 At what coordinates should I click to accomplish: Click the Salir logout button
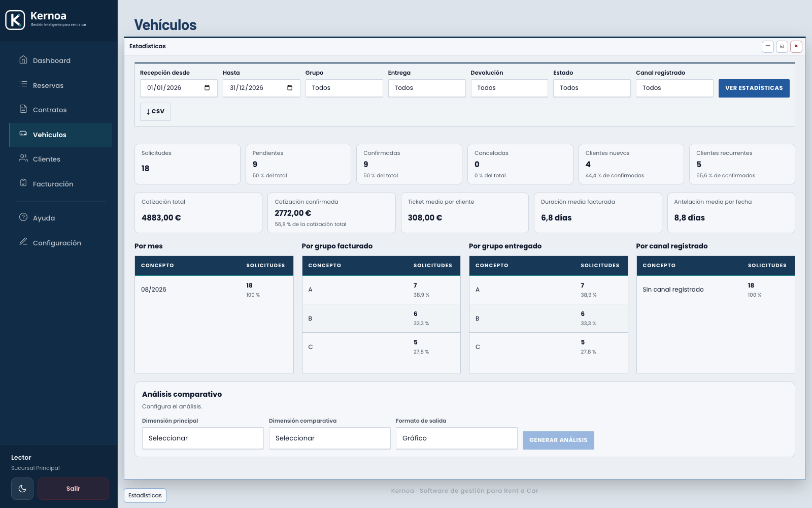(x=73, y=489)
